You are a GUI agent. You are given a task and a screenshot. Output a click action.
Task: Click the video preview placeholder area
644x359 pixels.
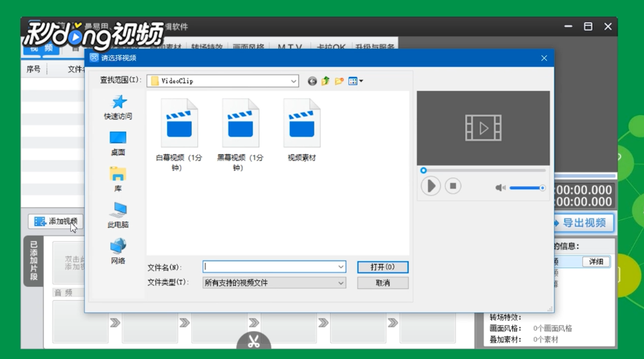tap(484, 128)
